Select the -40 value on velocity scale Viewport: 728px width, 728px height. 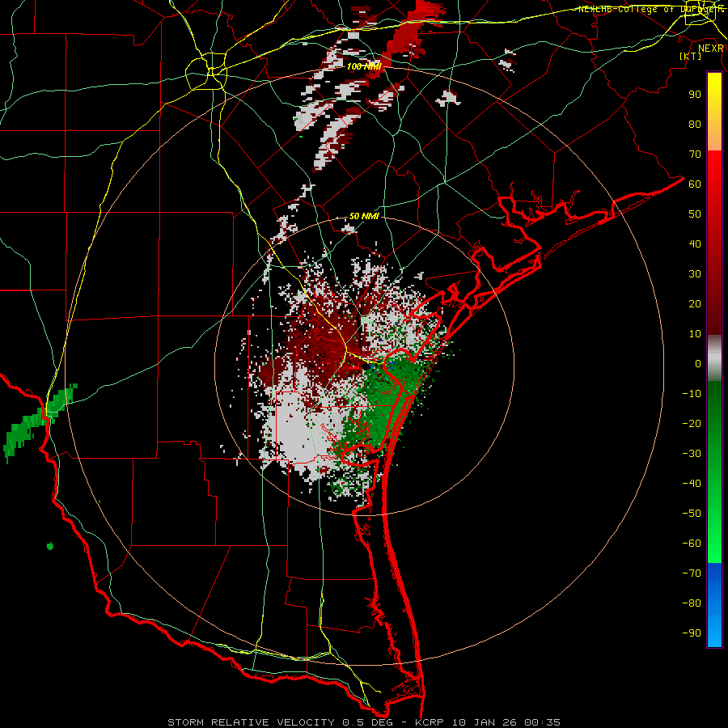click(x=692, y=484)
